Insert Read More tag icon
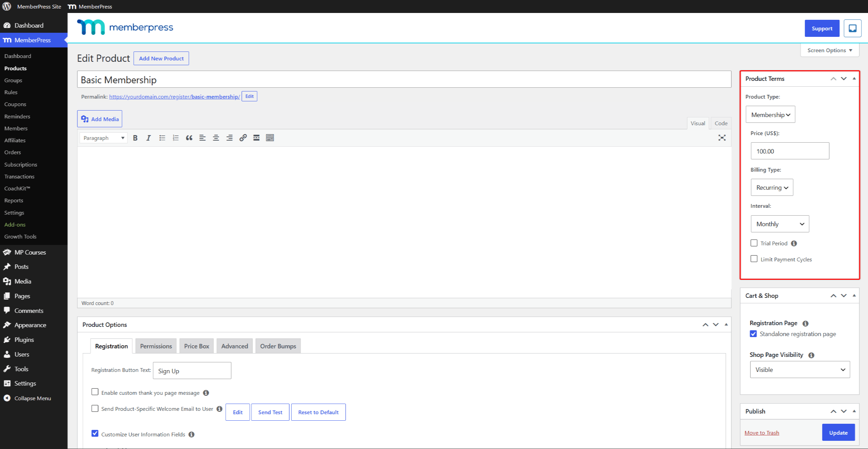Image resolution: width=868 pixels, height=449 pixels. pos(256,138)
